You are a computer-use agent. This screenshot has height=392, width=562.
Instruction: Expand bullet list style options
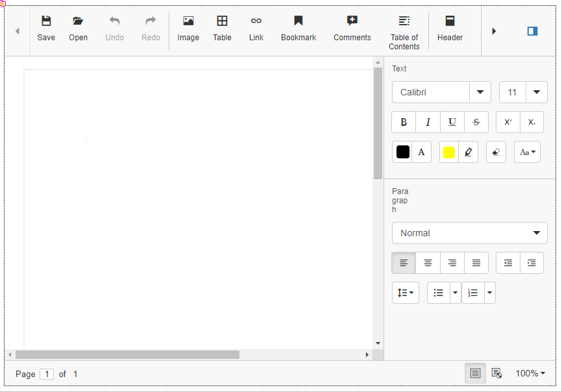click(x=455, y=293)
